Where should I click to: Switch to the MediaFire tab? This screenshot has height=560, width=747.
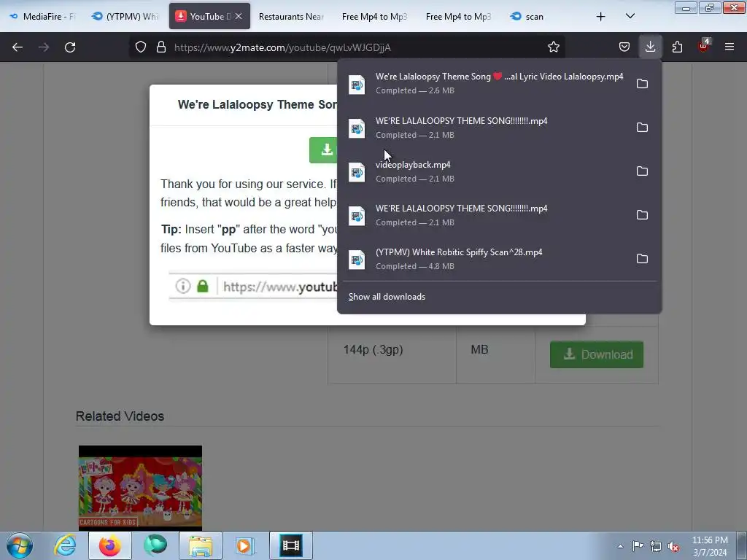(x=43, y=17)
